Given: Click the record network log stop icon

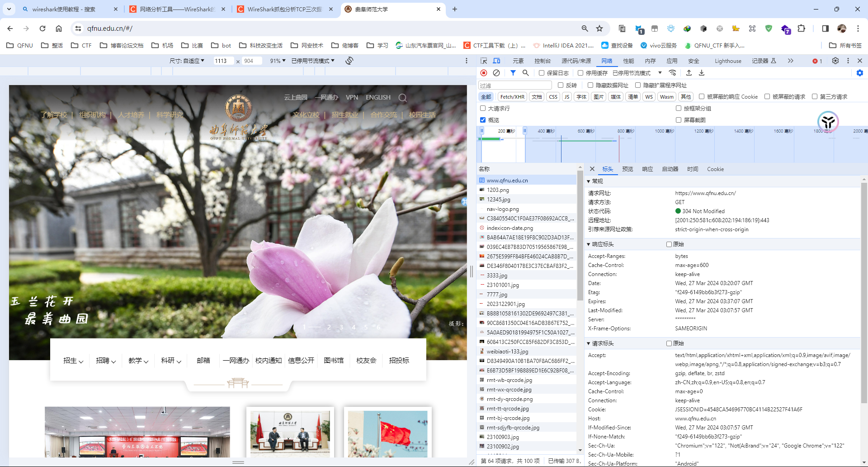Looking at the screenshot, I should click(x=484, y=73).
